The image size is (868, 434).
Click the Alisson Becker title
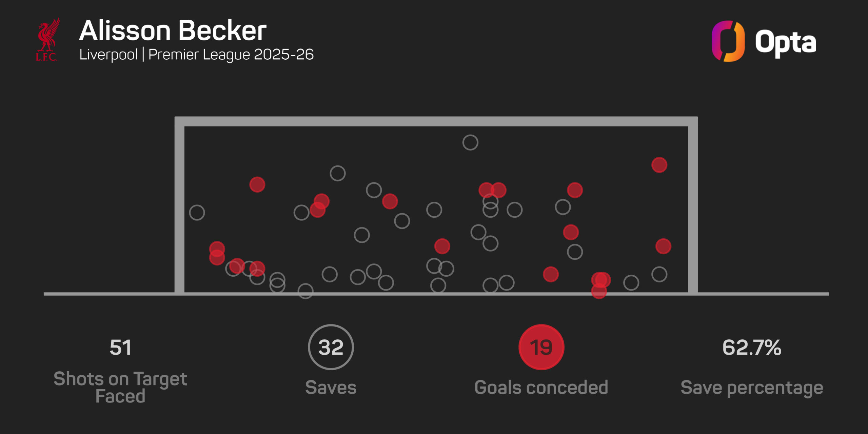173,31
